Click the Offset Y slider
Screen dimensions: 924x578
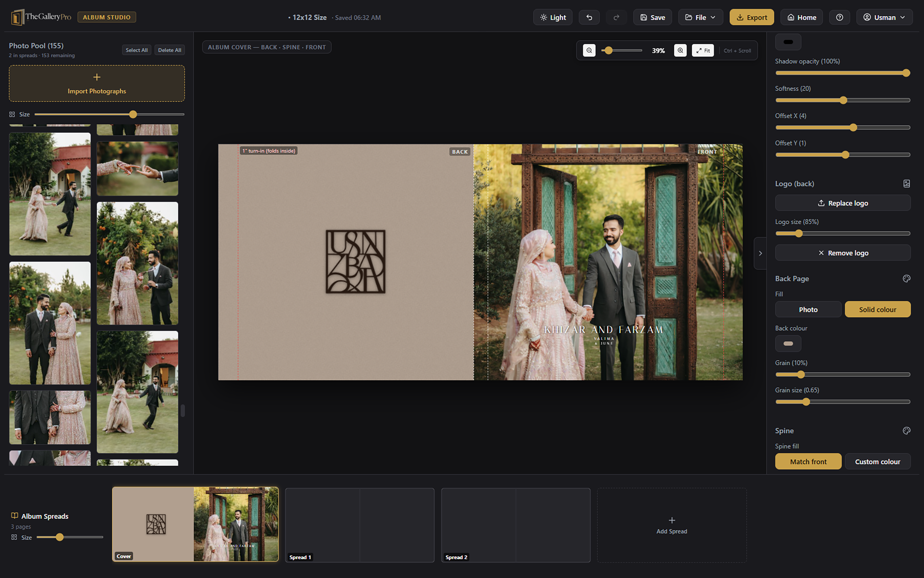843,155
